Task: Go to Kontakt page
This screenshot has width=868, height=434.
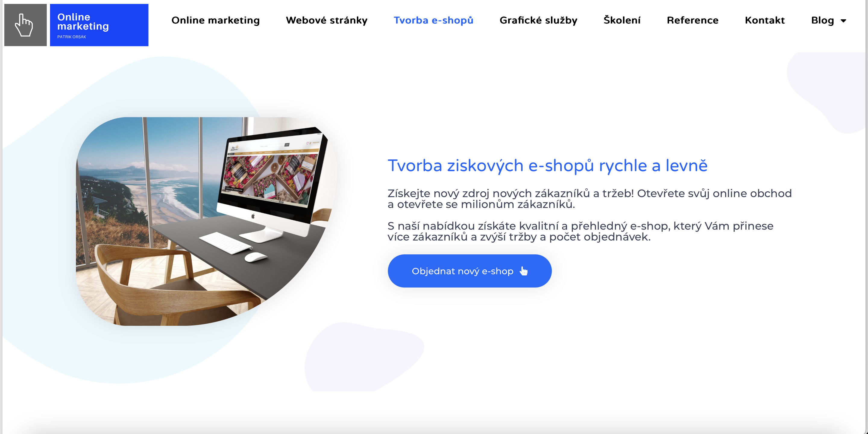Action: [x=765, y=20]
